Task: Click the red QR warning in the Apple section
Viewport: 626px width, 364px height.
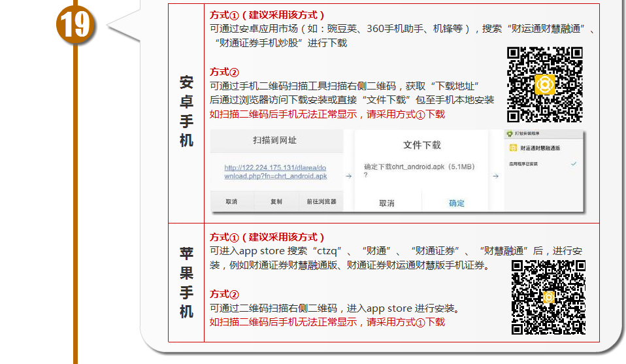Action: [x=327, y=322]
